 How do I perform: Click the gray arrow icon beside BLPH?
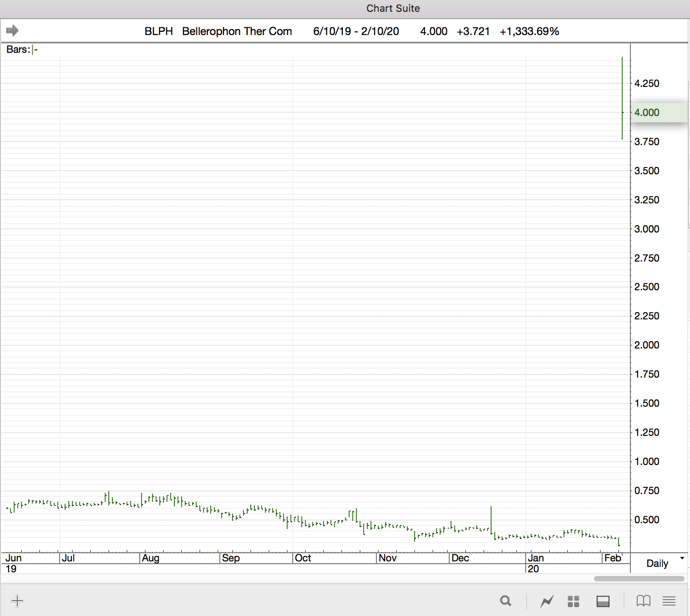click(x=12, y=30)
